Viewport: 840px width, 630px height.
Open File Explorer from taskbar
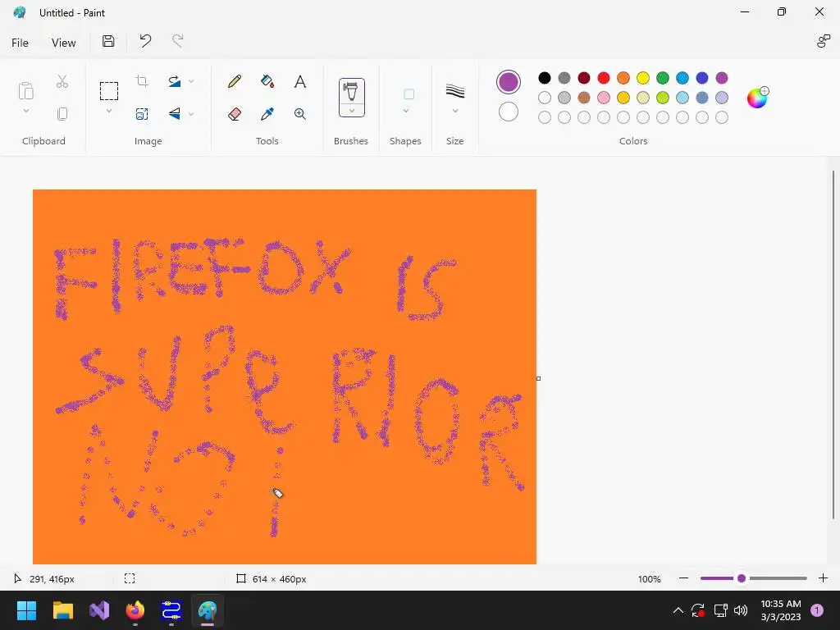coord(62,610)
